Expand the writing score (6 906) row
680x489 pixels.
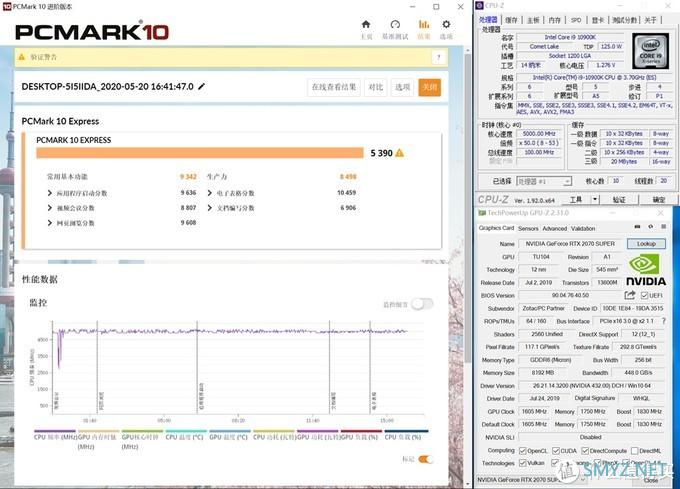210,208
